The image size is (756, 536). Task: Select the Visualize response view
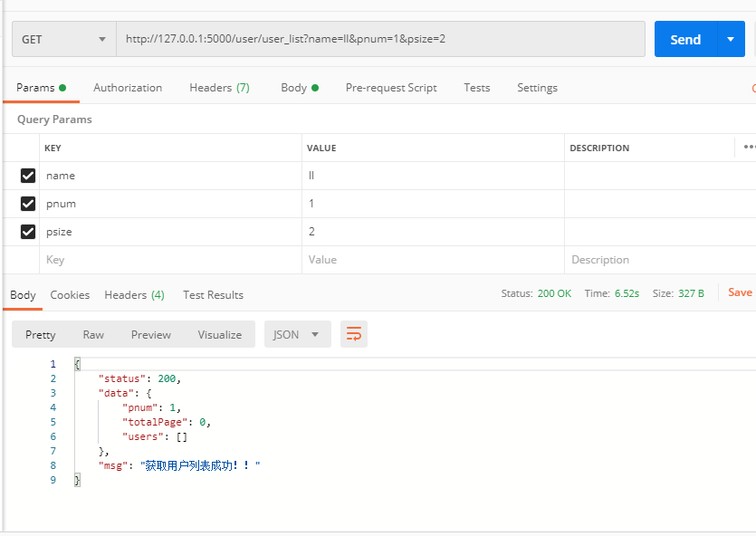[x=219, y=334]
